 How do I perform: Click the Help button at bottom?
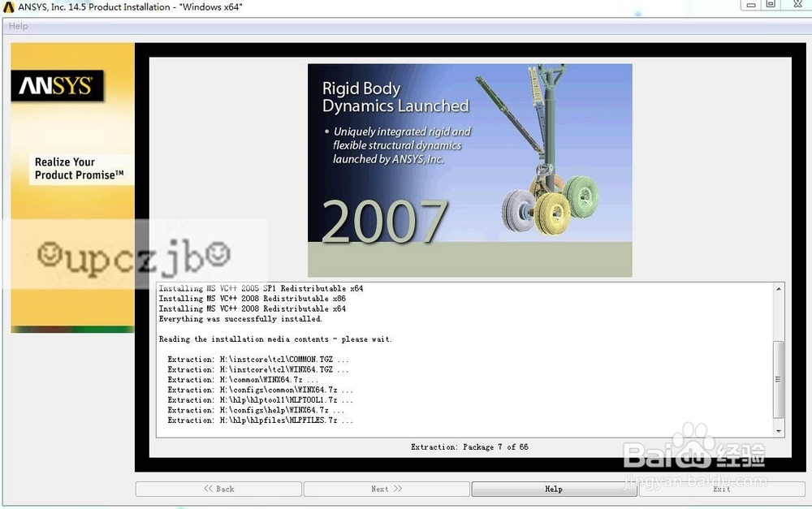click(554, 489)
